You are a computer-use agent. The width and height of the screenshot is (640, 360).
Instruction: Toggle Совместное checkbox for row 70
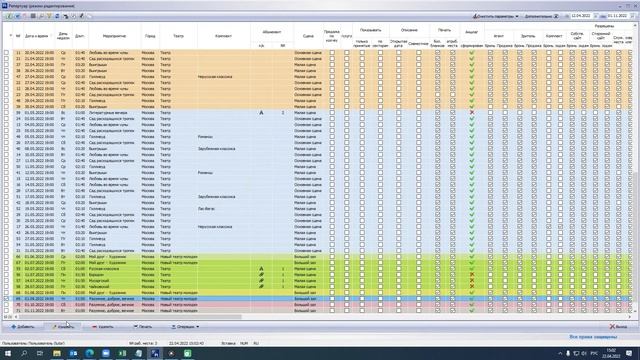pyautogui.click(x=418, y=304)
